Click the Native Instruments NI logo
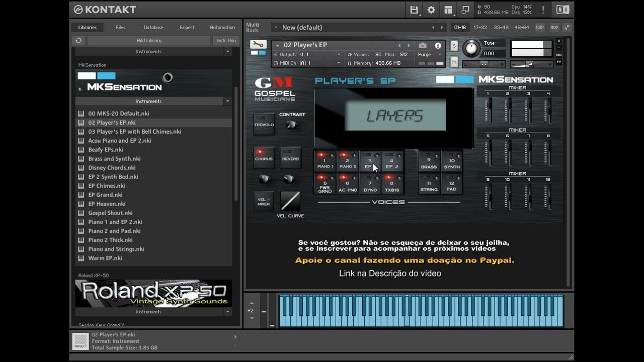The image size is (644, 362). tap(562, 10)
